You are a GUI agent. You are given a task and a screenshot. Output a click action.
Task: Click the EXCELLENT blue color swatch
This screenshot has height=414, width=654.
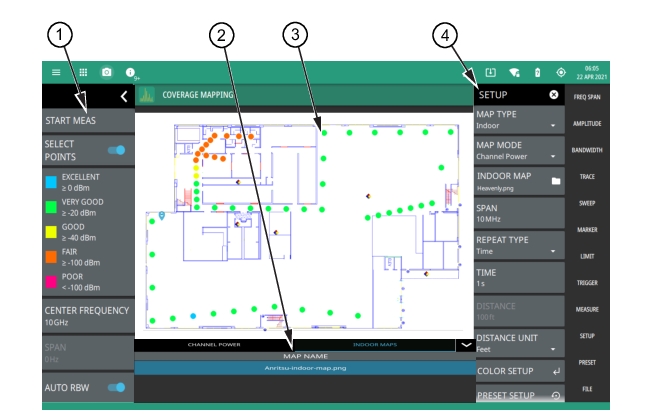tap(51, 182)
